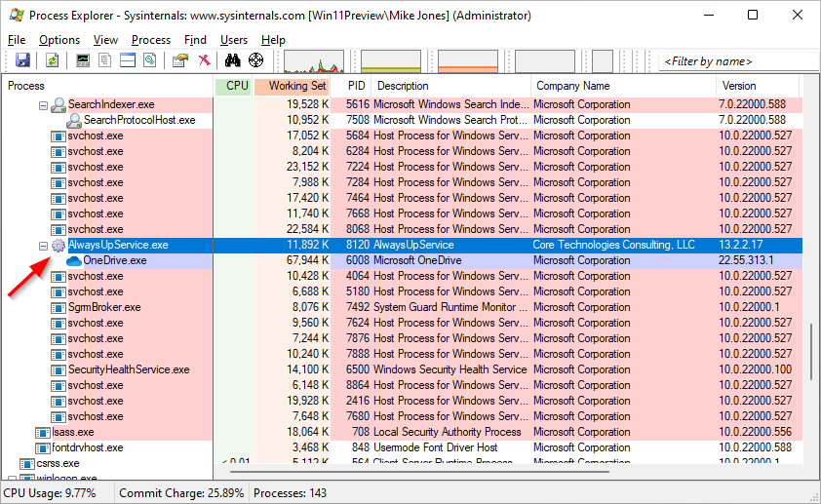Select the fontdrvhost.exe process

88,448
